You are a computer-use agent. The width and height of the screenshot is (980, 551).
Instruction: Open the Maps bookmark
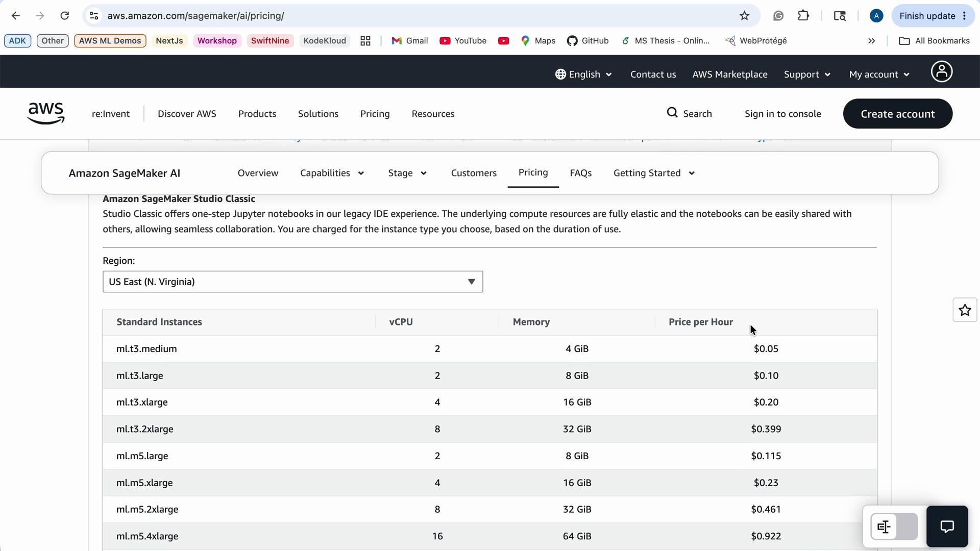pos(538,41)
